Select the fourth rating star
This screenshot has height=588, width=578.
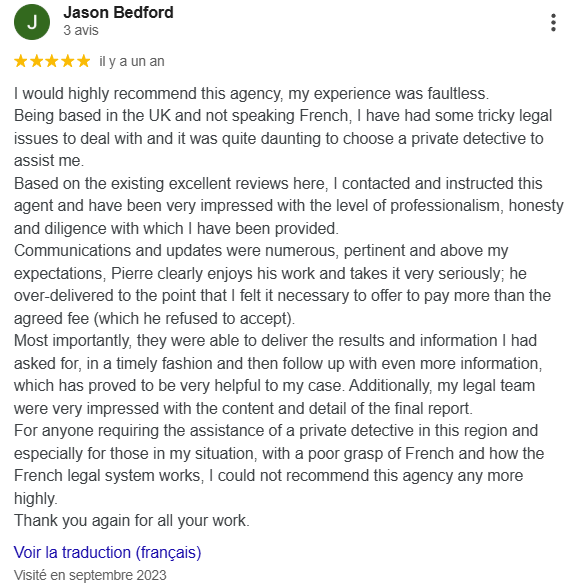[68, 61]
